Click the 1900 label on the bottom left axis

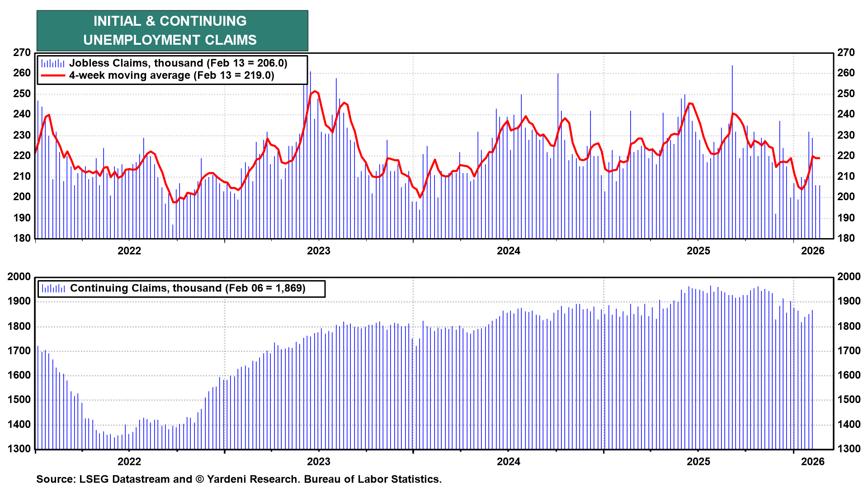[19, 301]
